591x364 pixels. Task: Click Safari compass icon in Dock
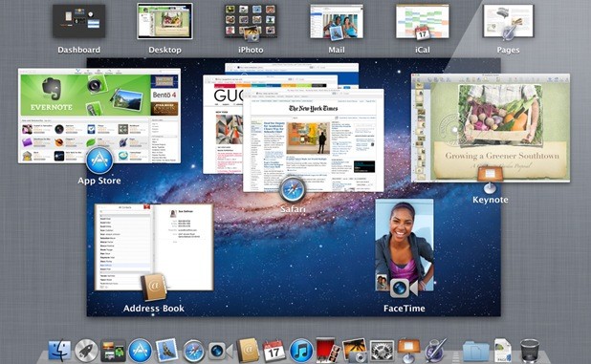click(194, 351)
